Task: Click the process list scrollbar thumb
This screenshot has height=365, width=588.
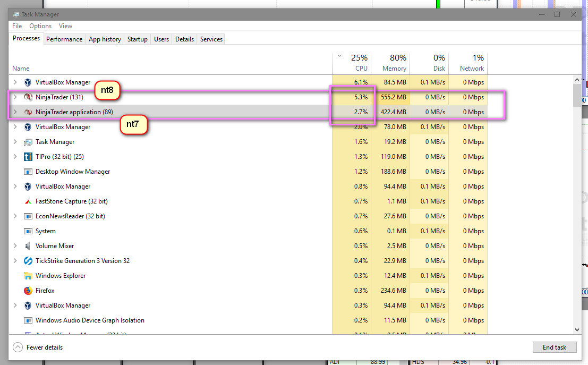Action: click(x=577, y=96)
